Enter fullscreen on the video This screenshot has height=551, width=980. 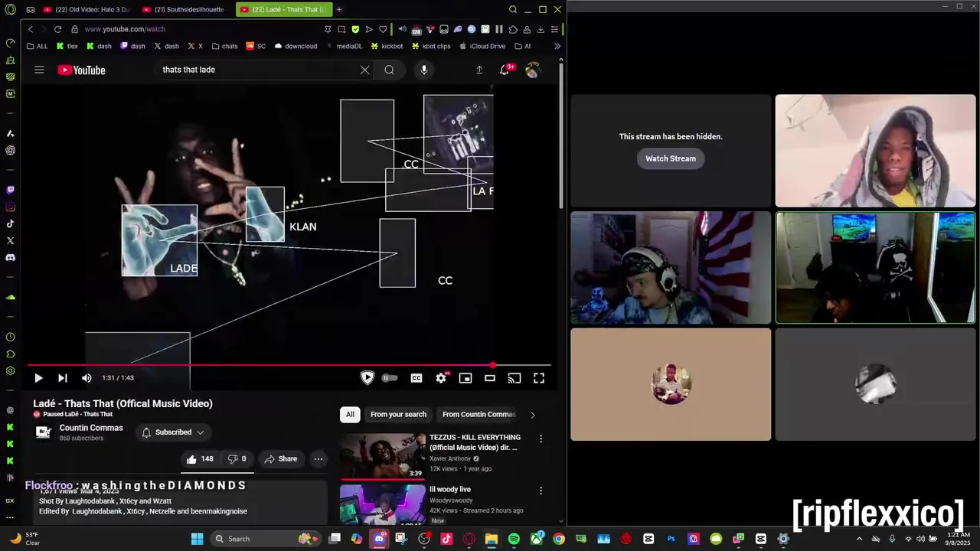539,378
